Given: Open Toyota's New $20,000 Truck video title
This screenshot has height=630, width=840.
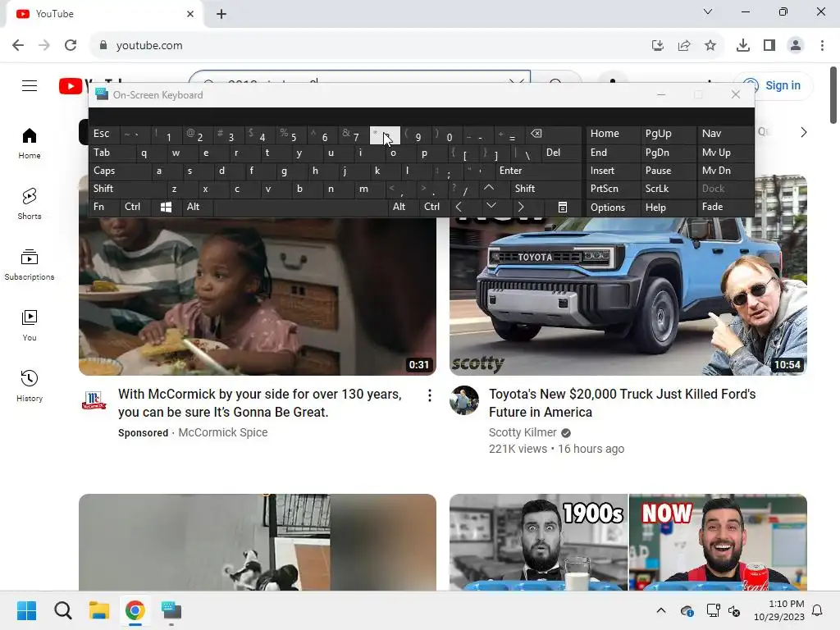Looking at the screenshot, I should point(622,403).
